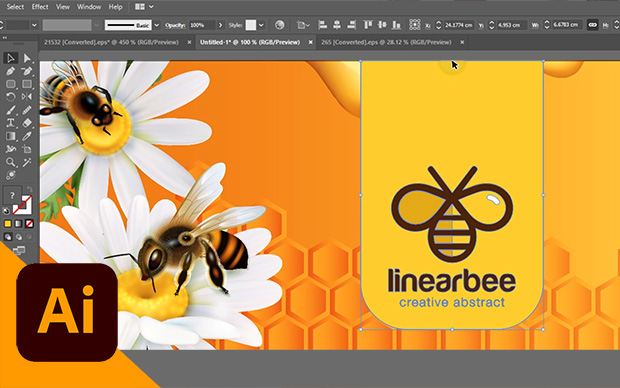The image size is (620, 388).
Task: Click the Fill box with question mark
Action: pos(12,195)
